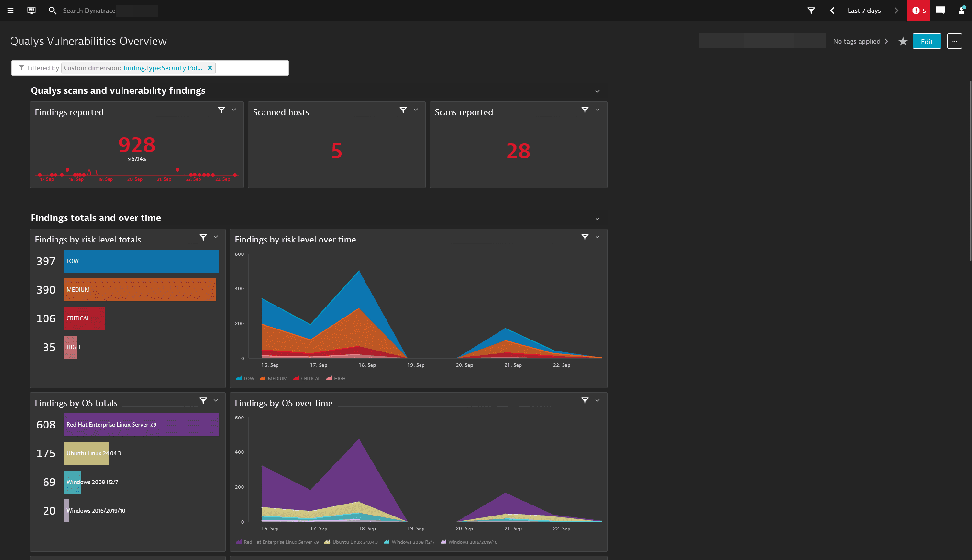Viewport: 972px width, 560px height.
Task: Click filter icon on Findings by OS over time
Action: (585, 401)
